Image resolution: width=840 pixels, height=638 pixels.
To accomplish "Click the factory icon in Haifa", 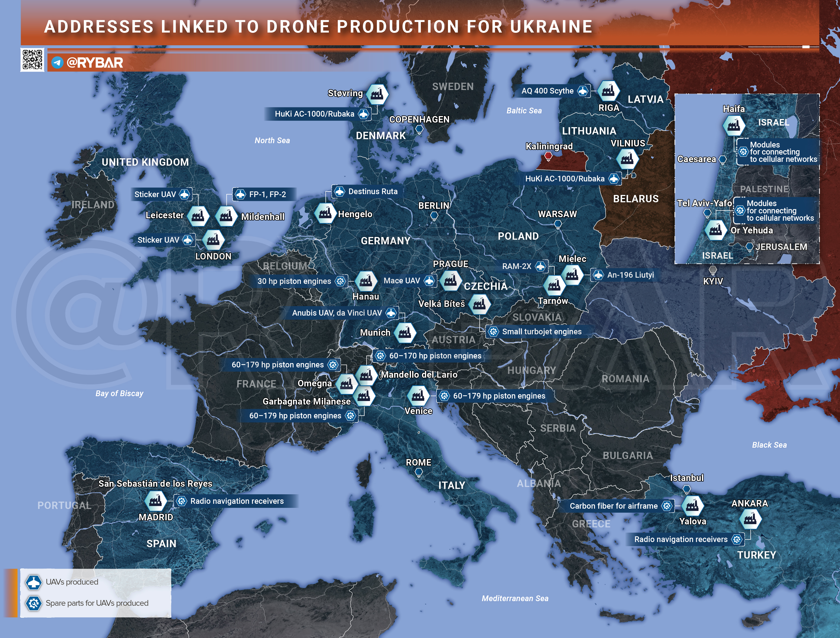I will tap(733, 125).
